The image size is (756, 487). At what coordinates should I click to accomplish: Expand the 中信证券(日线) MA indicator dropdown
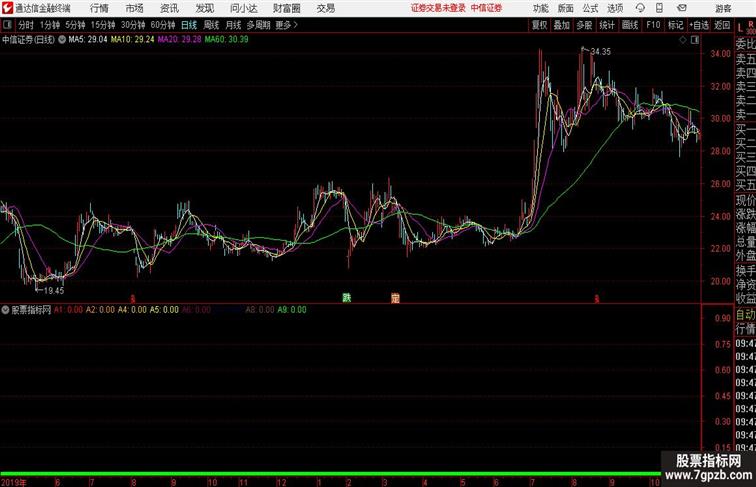point(62,40)
